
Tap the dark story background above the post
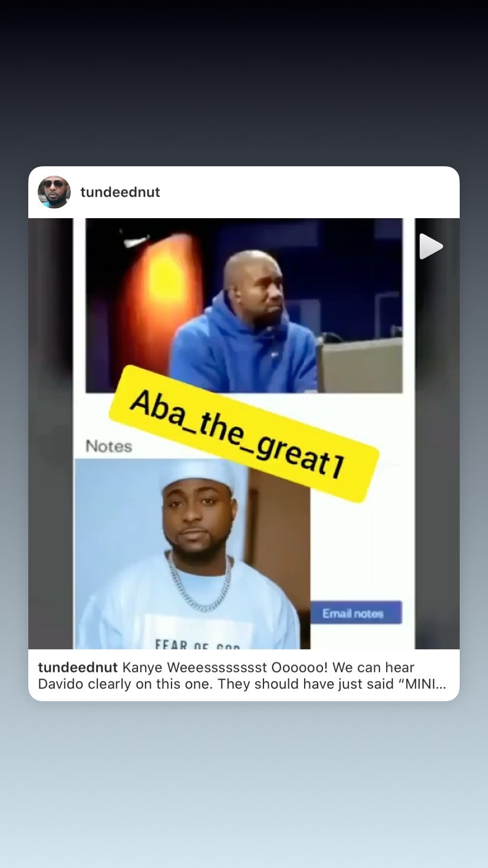click(x=244, y=83)
